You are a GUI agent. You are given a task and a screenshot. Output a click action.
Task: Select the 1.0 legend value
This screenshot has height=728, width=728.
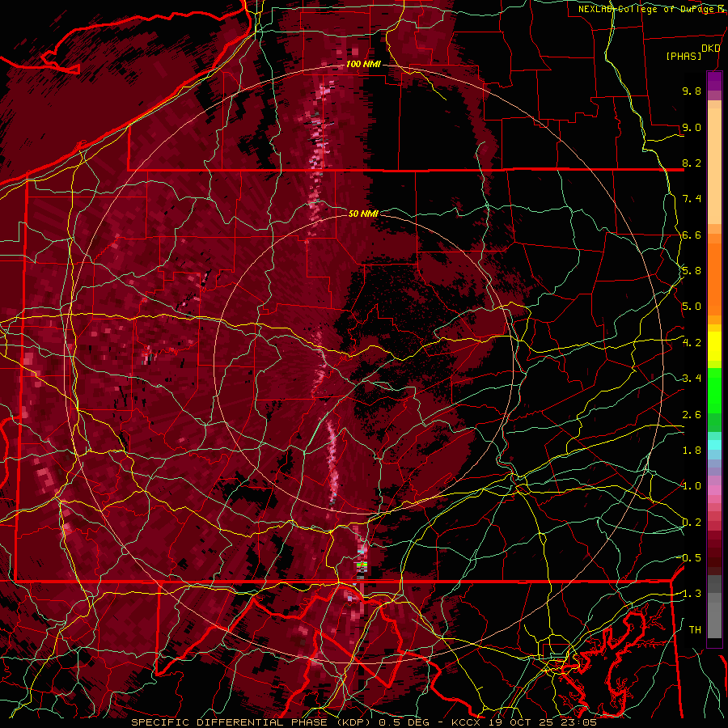[x=692, y=486]
